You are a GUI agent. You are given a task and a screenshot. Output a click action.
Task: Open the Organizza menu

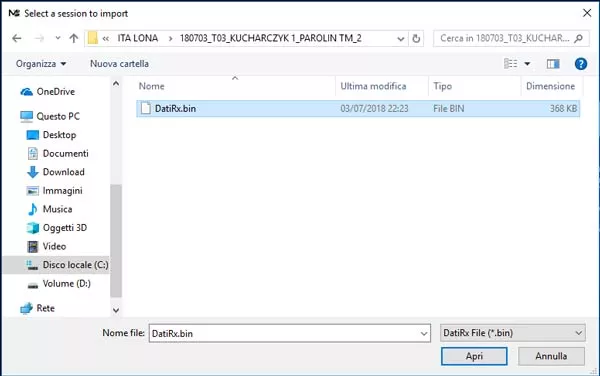click(41, 64)
